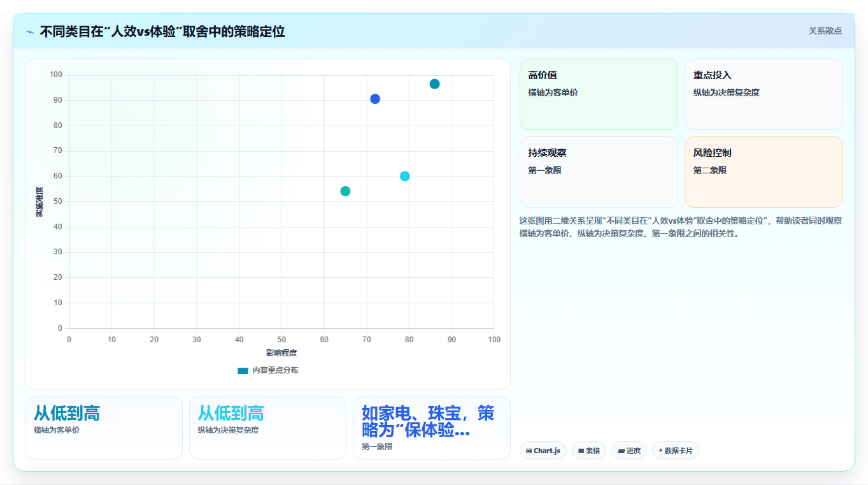
Task: Click the lightning icon beside the title
Action: pos(30,32)
